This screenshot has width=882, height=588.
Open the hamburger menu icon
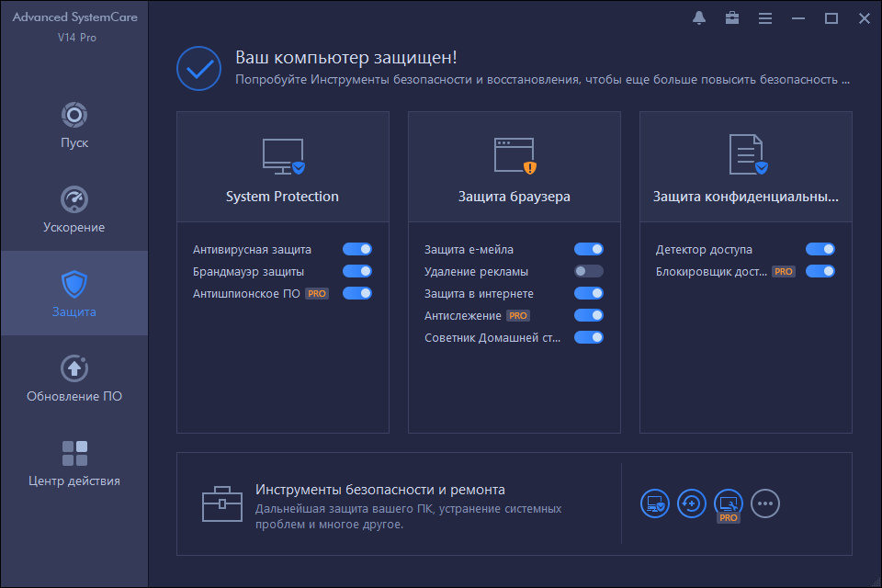tap(765, 17)
